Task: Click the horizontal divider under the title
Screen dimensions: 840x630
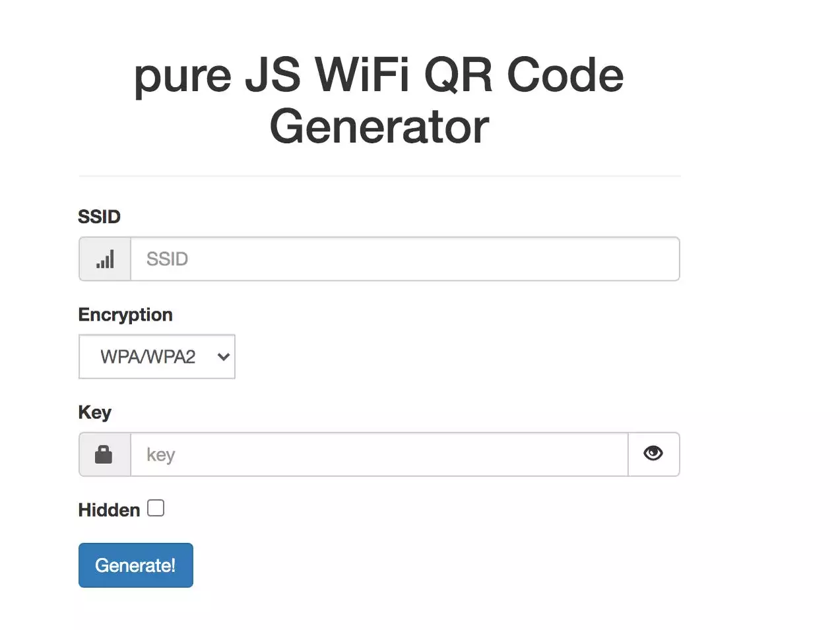Action: (x=379, y=176)
